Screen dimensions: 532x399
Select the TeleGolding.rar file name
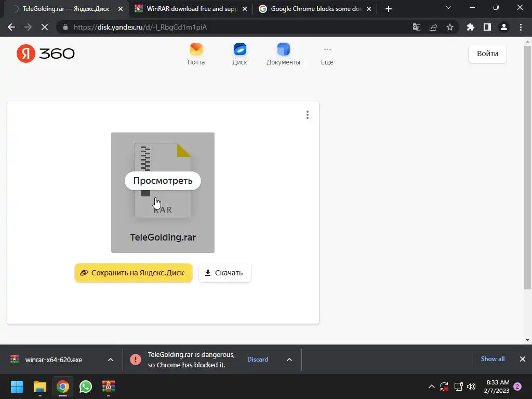point(163,237)
